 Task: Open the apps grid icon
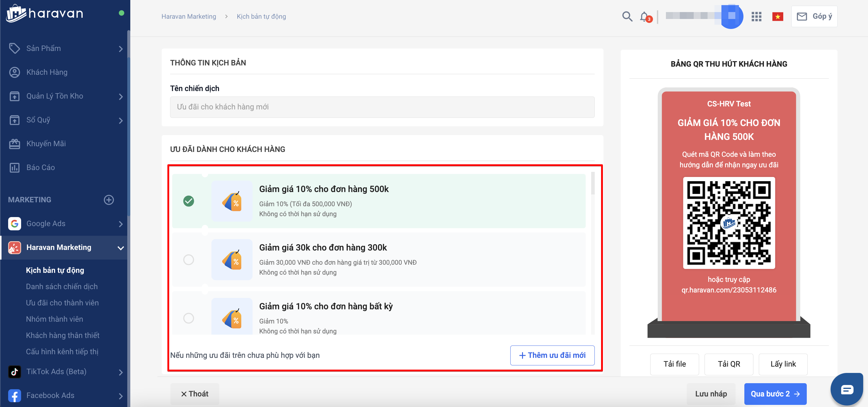coord(756,17)
